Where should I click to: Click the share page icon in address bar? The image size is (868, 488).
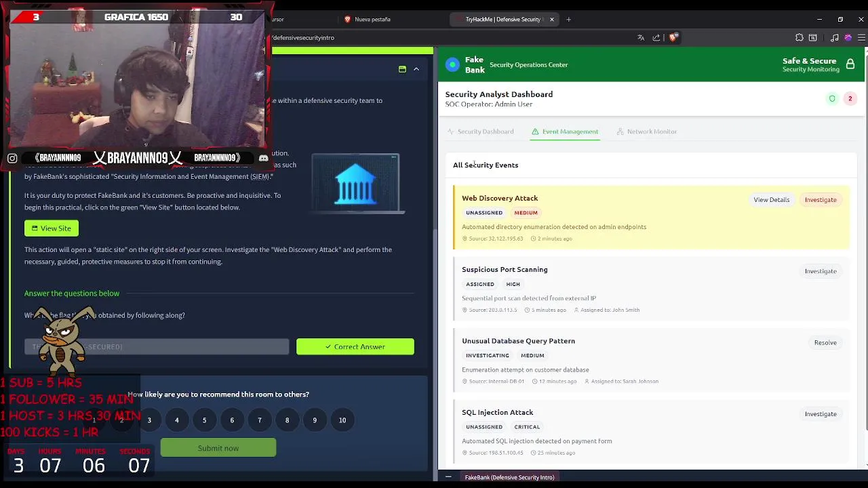656,37
